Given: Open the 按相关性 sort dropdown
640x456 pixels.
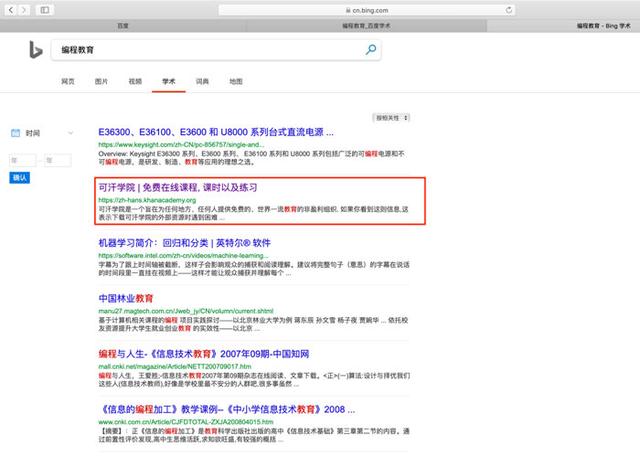Looking at the screenshot, I should pyautogui.click(x=391, y=118).
